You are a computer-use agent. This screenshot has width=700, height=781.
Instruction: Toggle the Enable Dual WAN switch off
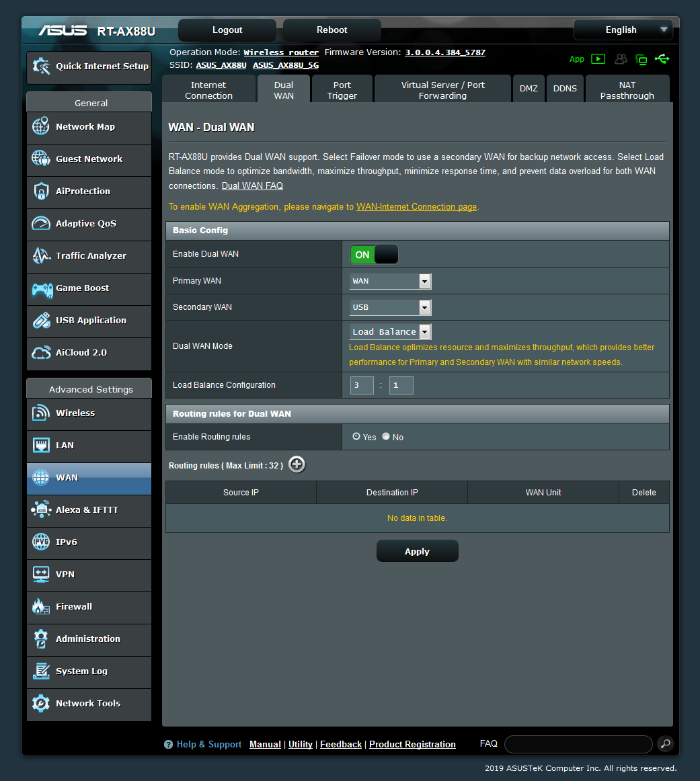pyautogui.click(x=374, y=255)
